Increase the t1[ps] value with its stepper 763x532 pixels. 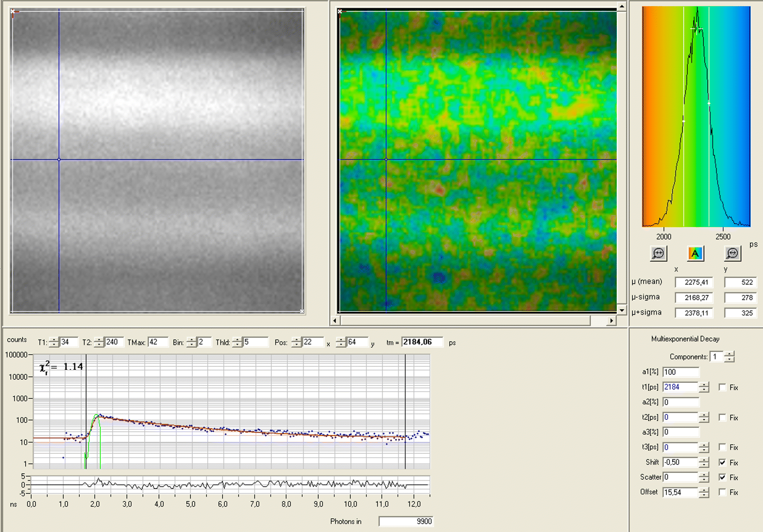pyautogui.click(x=704, y=385)
